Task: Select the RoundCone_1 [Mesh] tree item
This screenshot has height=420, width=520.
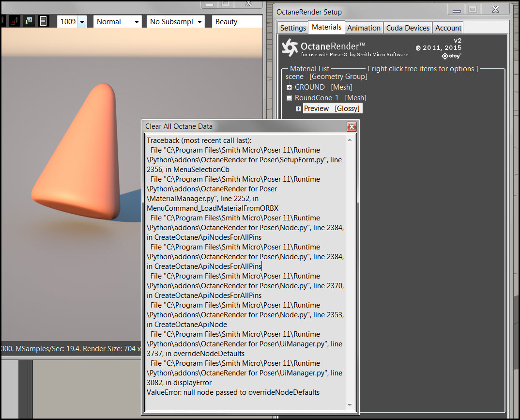Action: tap(330, 98)
